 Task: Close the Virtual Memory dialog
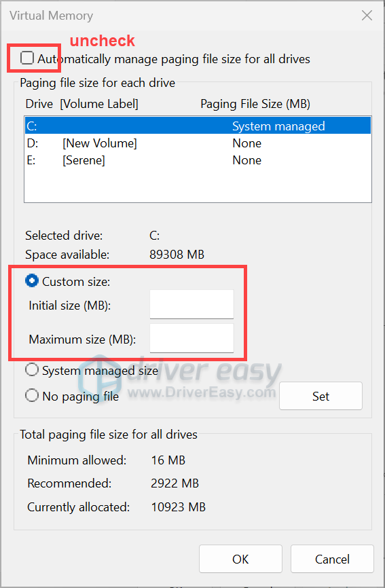(x=367, y=16)
